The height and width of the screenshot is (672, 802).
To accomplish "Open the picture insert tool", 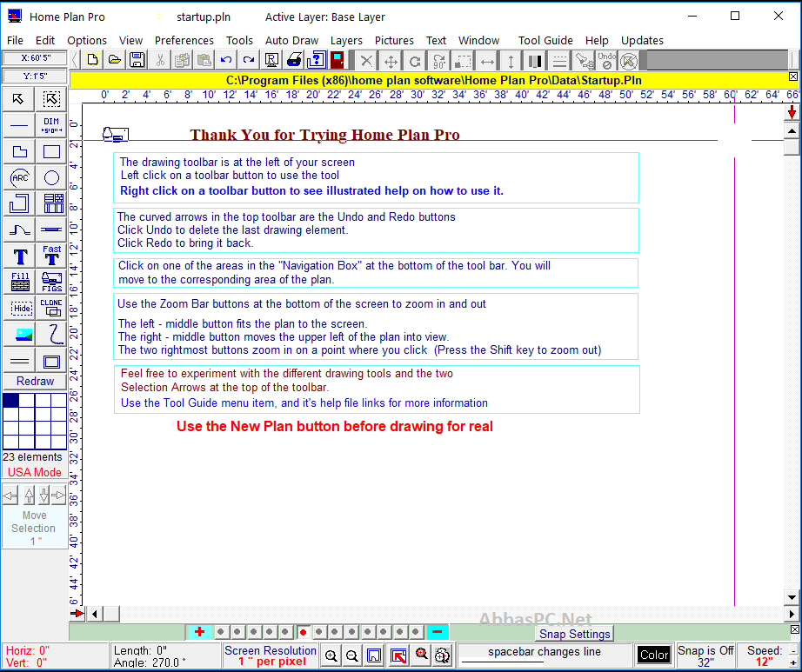I will (x=19, y=335).
